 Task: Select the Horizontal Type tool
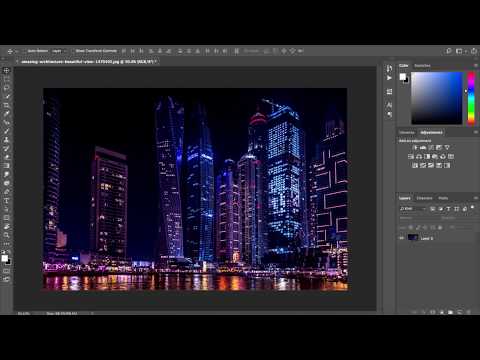(x=6, y=201)
